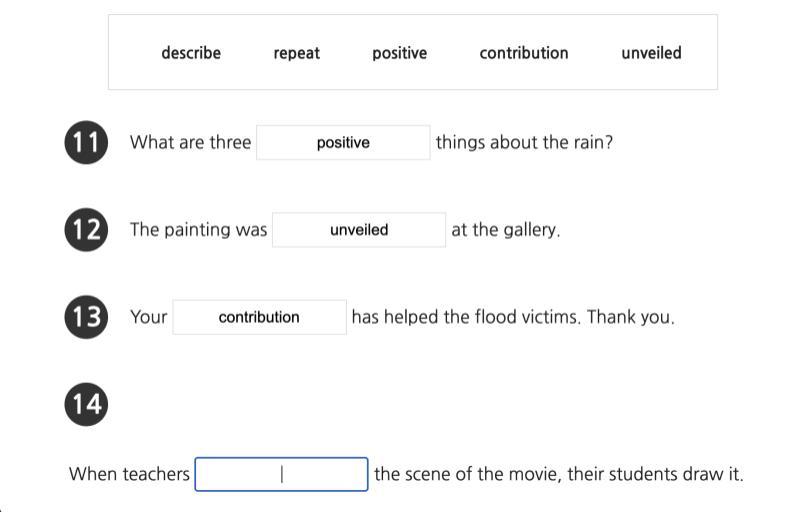The height and width of the screenshot is (512, 786).
Task: Click the text 'The painting was'
Action: (198, 230)
